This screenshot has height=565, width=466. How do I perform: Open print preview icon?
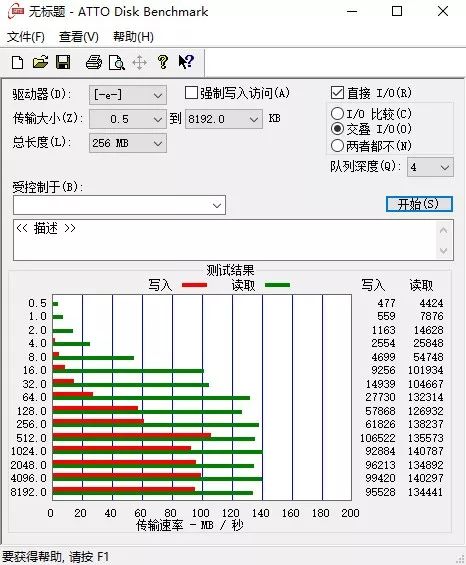pos(117,62)
